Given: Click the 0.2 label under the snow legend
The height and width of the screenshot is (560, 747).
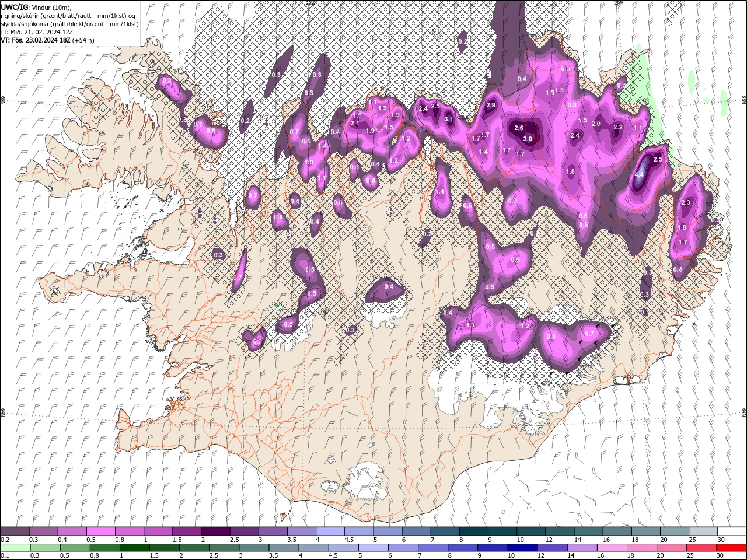Looking at the screenshot, I should click(x=5, y=540).
